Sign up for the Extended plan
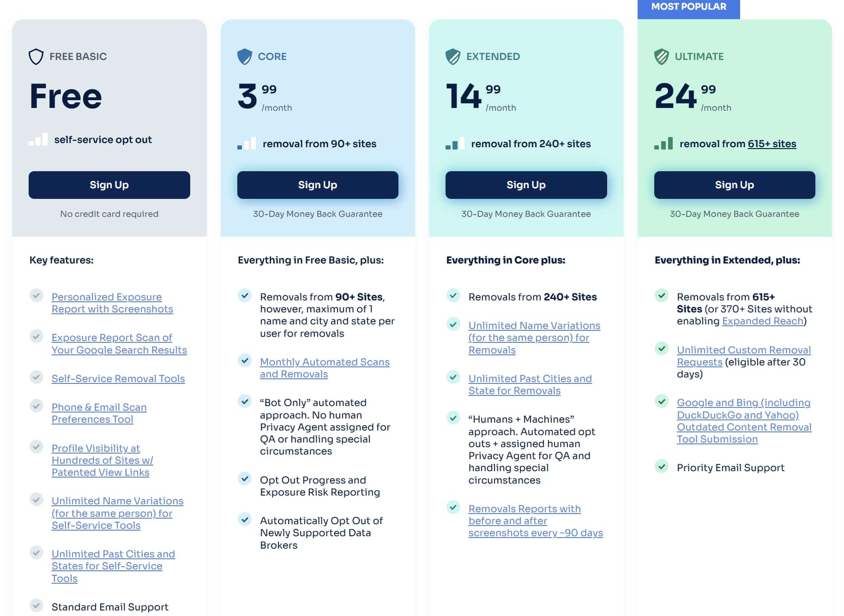The height and width of the screenshot is (616, 844). pyautogui.click(x=526, y=185)
